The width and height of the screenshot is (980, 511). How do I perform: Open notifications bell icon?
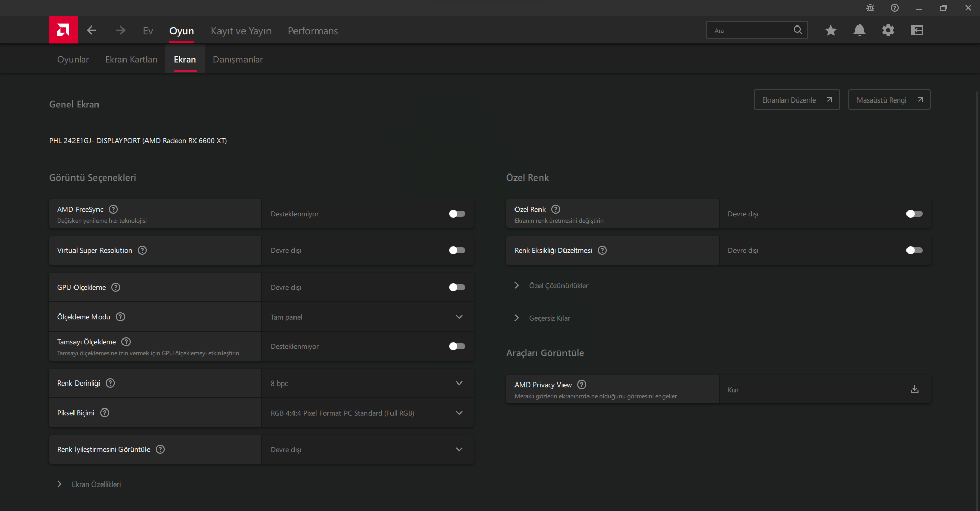point(859,30)
